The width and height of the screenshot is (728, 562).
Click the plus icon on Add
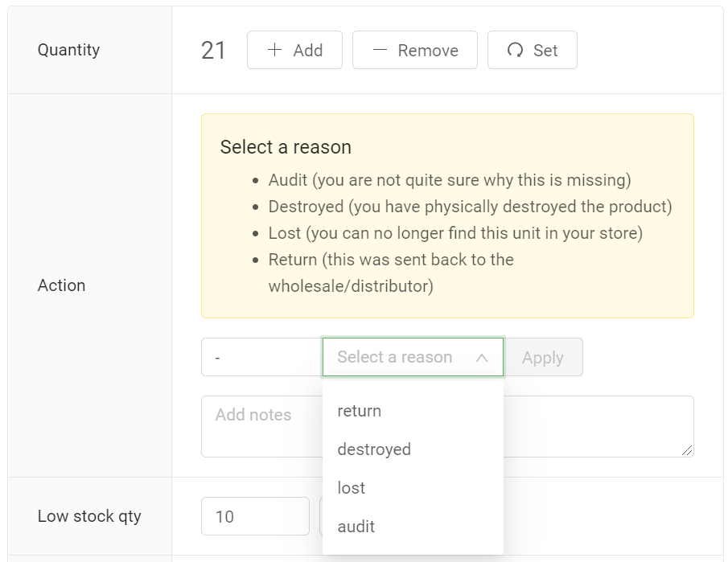click(x=275, y=50)
